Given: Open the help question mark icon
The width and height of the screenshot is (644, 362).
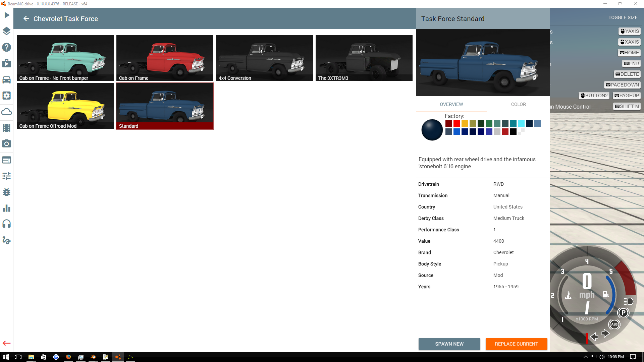Looking at the screenshot, I should [x=7, y=47].
